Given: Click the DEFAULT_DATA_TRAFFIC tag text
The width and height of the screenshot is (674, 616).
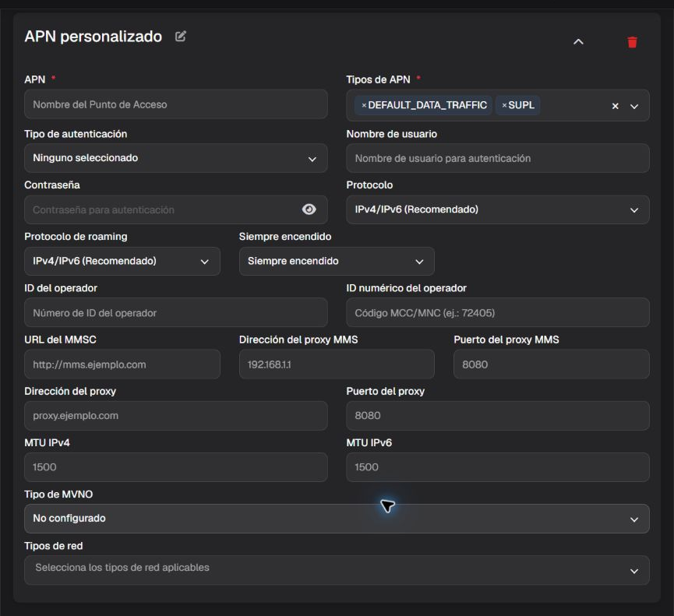Looking at the screenshot, I should (427, 105).
